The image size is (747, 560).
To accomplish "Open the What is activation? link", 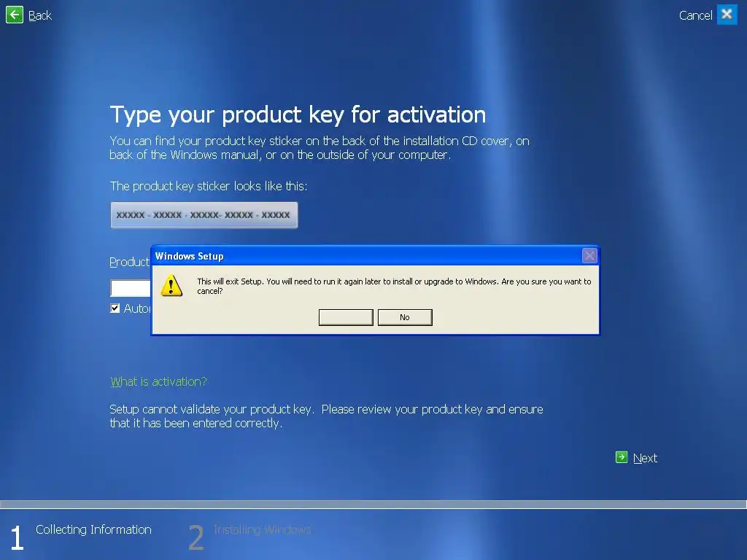I will tap(158, 381).
